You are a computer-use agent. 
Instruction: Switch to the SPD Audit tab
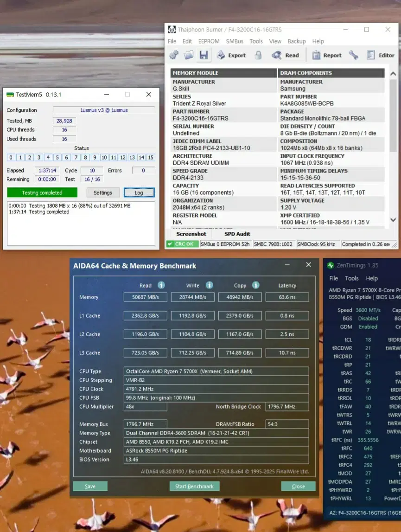[x=237, y=234]
